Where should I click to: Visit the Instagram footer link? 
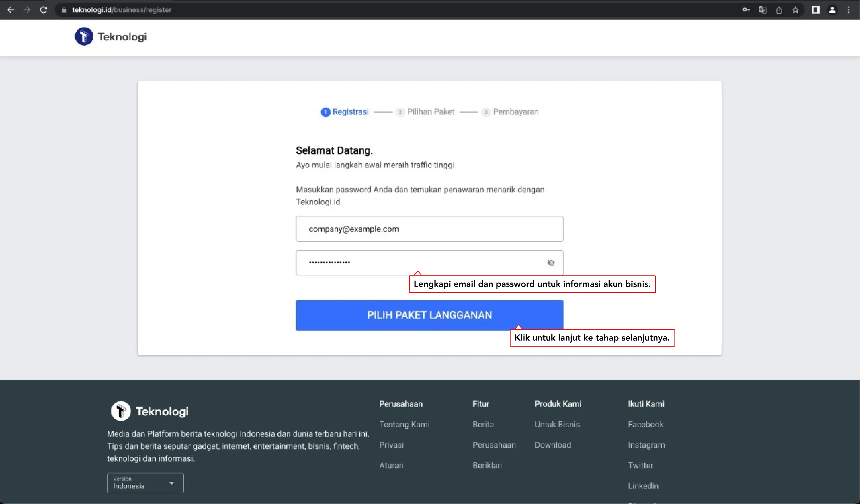pos(646,445)
